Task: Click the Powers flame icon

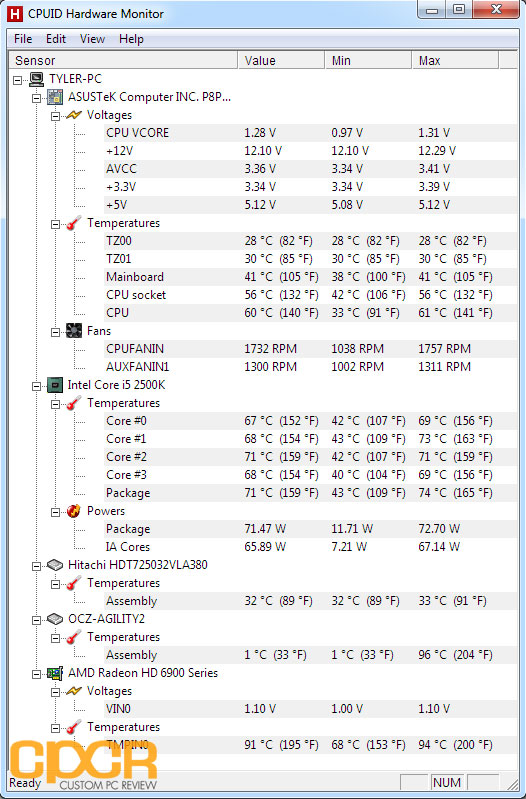Action: (x=74, y=511)
